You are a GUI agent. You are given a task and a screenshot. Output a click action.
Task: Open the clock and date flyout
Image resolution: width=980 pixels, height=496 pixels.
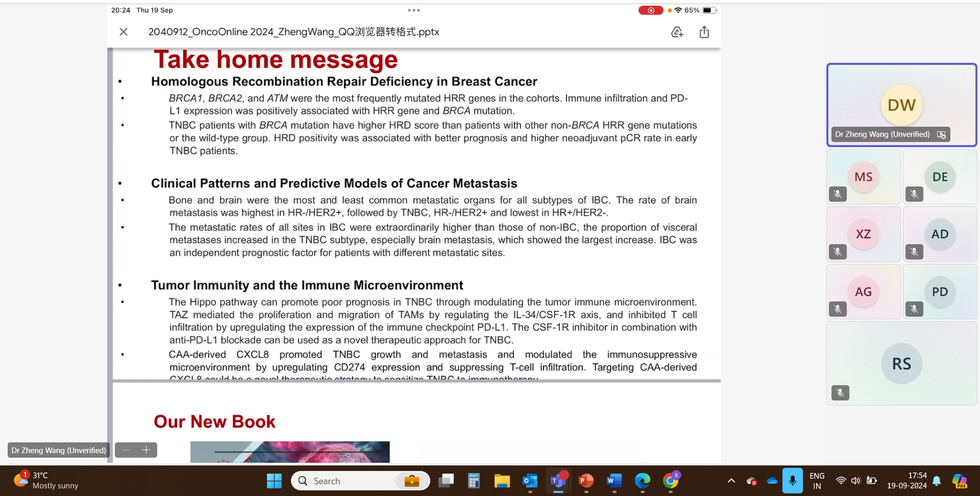[907, 481]
